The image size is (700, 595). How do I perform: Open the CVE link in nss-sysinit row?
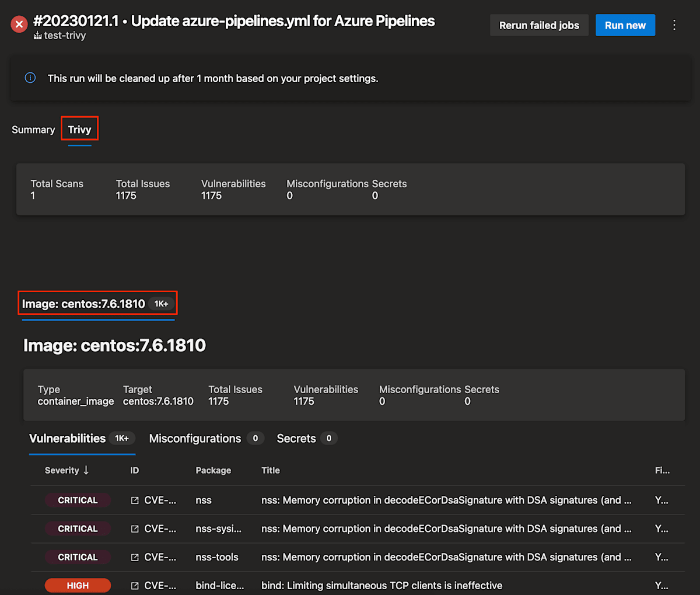160,529
